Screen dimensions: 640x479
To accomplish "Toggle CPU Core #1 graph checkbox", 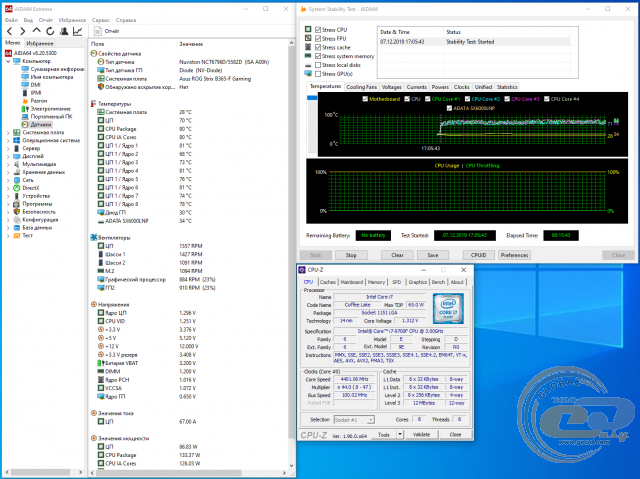I will [x=428, y=99].
